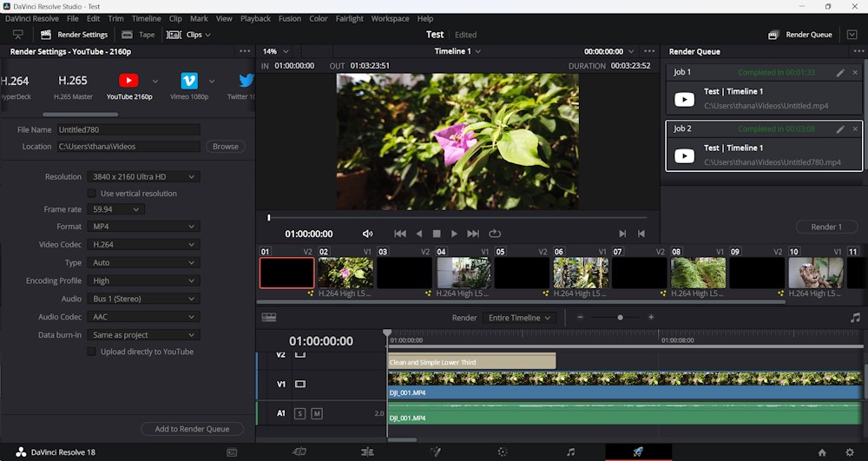Screen dimensions: 868x461
Task: Toggle timeline view options icon
Action: pyautogui.click(x=269, y=317)
